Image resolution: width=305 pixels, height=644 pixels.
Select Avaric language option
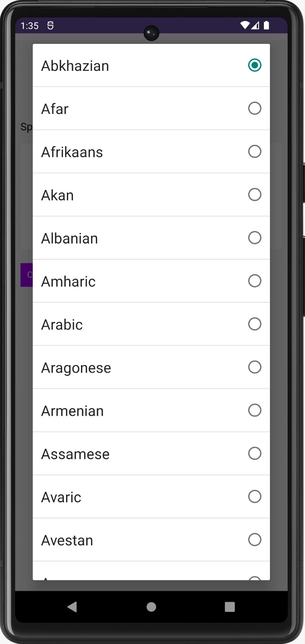pos(151,497)
